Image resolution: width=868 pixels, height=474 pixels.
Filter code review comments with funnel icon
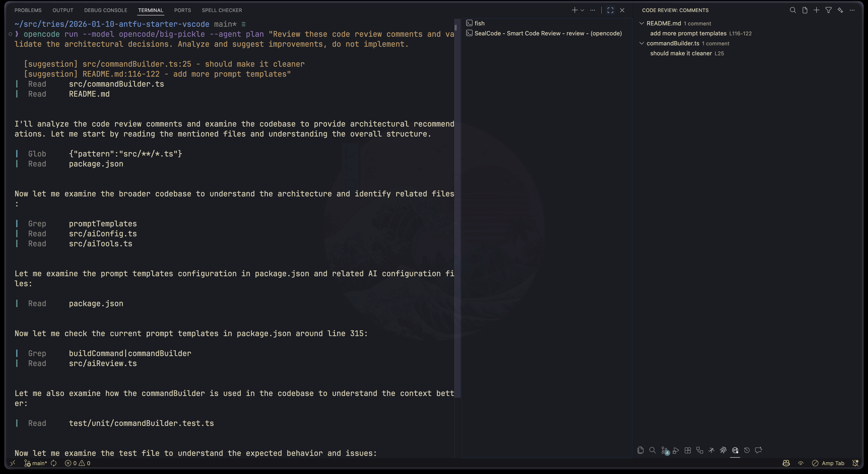pos(828,10)
